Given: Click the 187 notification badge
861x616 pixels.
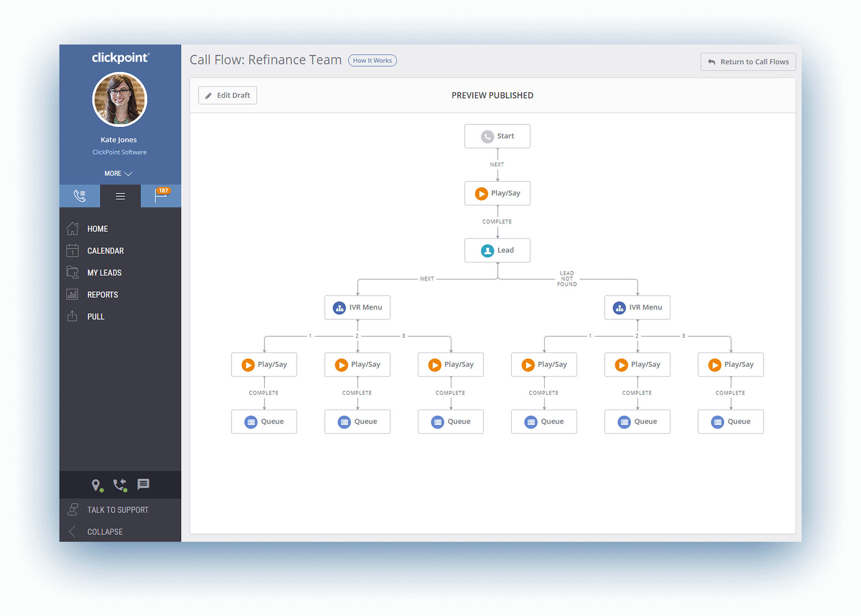Looking at the screenshot, I should [x=163, y=191].
